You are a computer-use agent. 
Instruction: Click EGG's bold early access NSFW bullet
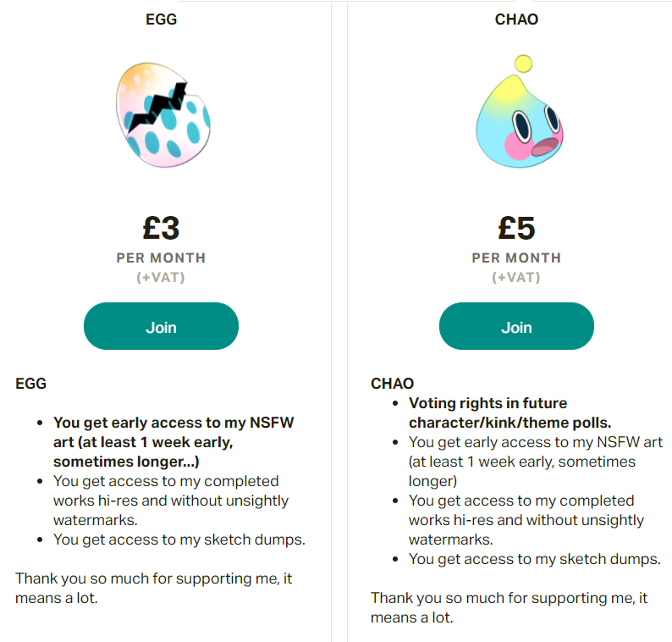[174, 442]
